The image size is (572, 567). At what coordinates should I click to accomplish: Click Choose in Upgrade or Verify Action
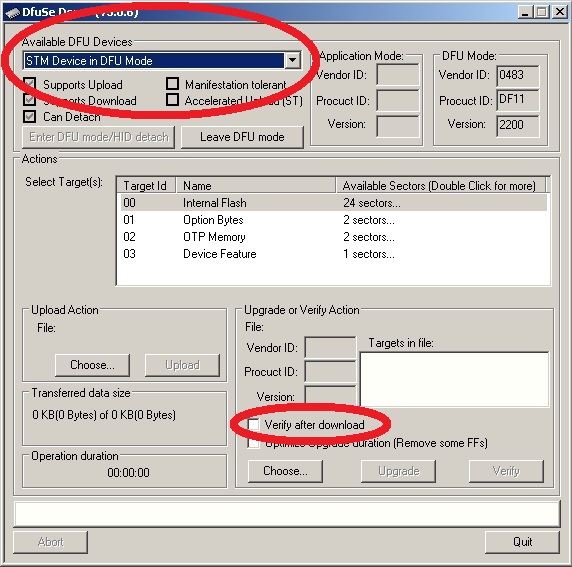(x=285, y=471)
